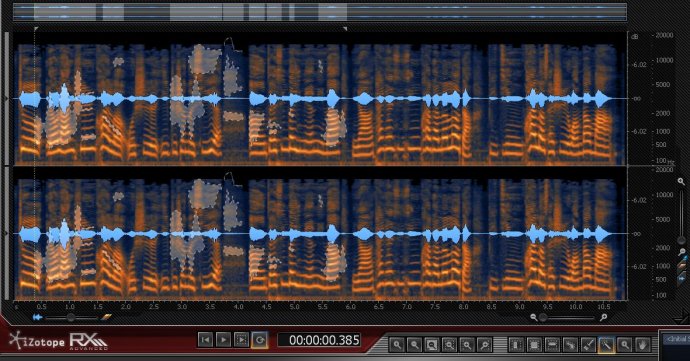Select the lasso selection tool
Image resolution: width=690 pixels, height=361 pixels.
(571, 345)
